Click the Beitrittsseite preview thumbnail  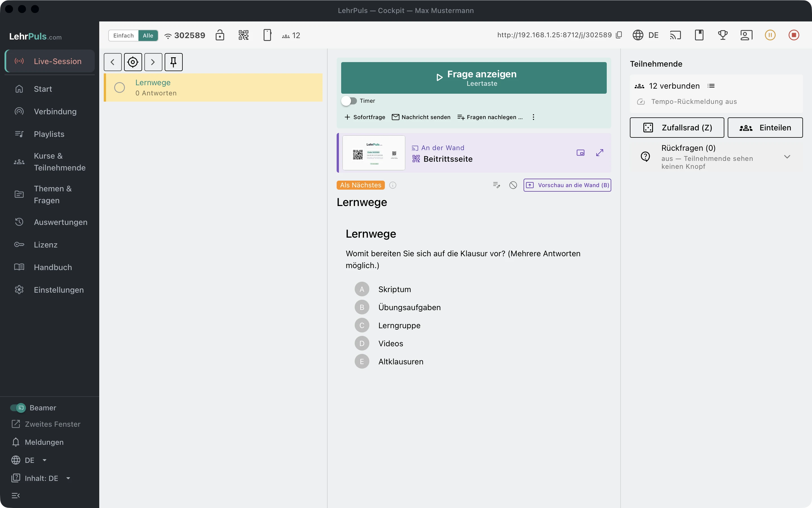[374, 153]
